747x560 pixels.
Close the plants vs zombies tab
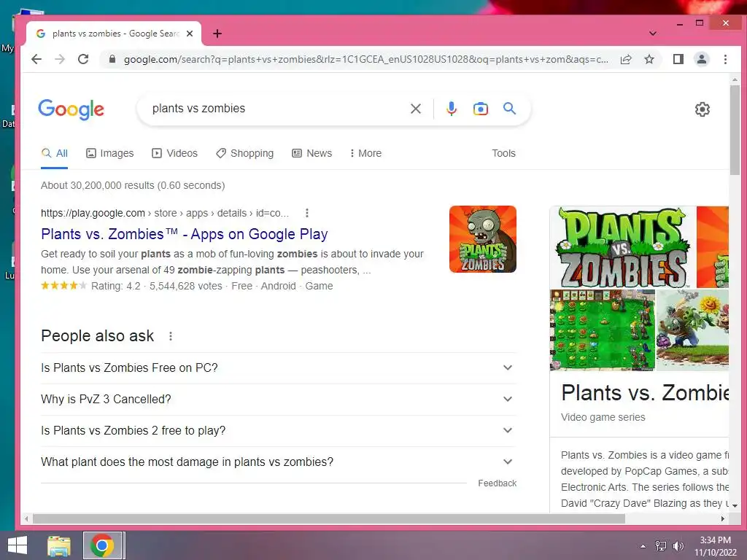[190, 34]
